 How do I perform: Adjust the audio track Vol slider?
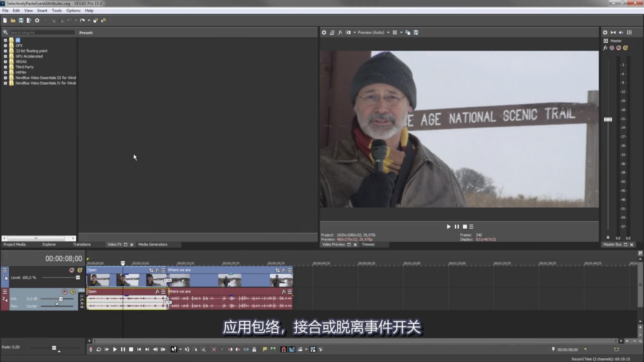pos(61,299)
